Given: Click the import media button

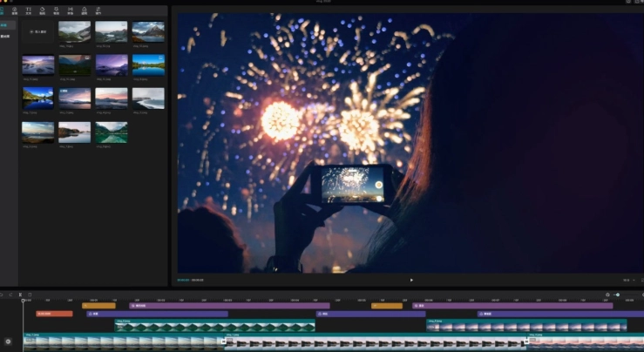Looking at the screenshot, I should coord(38,31).
